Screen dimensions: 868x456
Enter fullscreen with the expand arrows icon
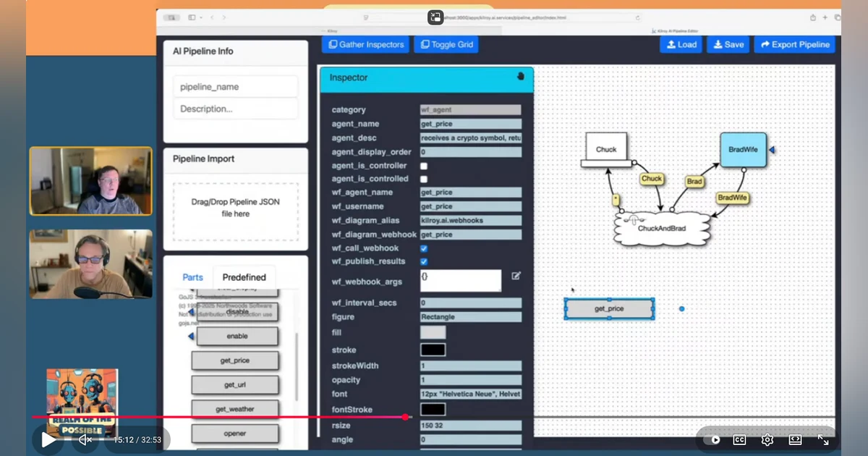(x=823, y=439)
